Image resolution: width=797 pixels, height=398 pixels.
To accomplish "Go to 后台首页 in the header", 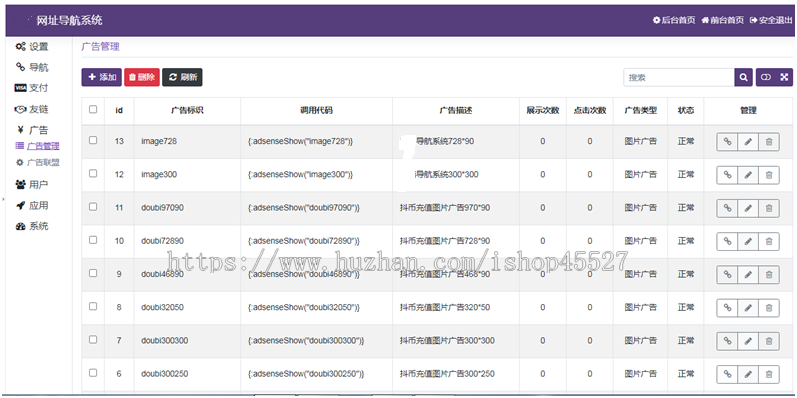I will [674, 20].
